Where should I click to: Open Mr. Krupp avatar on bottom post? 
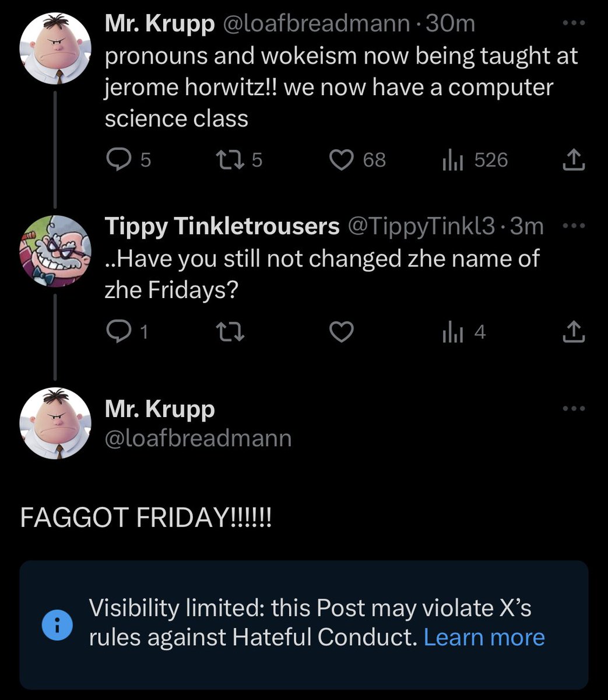tap(55, 423)
